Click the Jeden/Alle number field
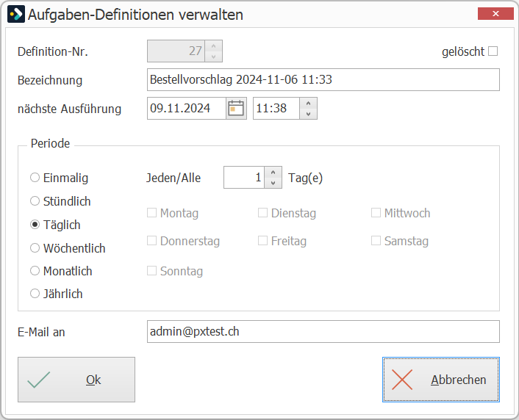The image size is (519, 420). click(244, 178)
